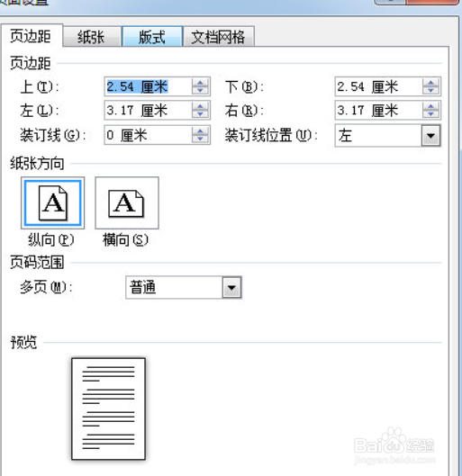Click the 纵向(P) label text
Viewport: 462px width, 476px height.
pos(50,240)
